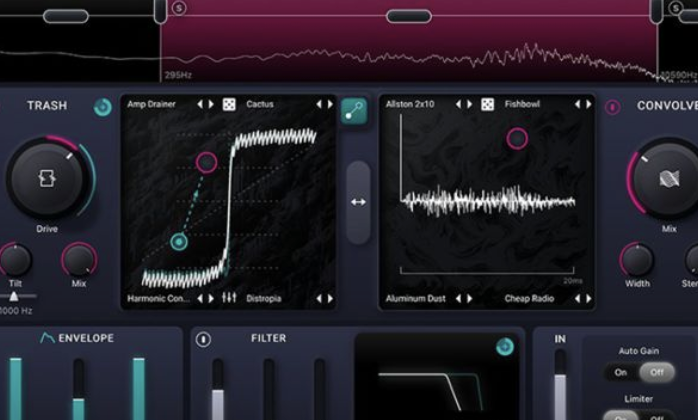698x420 pixels.
Task: Click the teal node in Trash XY pad
Action: 179,242
